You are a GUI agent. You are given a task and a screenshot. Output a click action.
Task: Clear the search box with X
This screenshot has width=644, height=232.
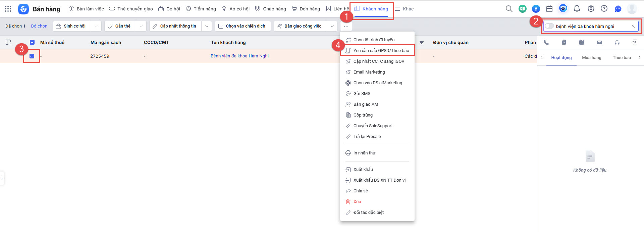(x=633, y=26)
